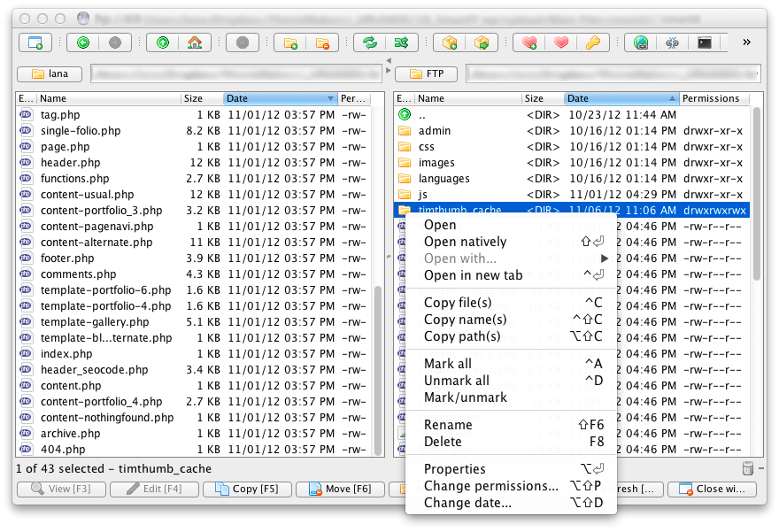This screenshot has width=779, height=532.
Task: Select Open in new tab
Action: click(512, 275)
